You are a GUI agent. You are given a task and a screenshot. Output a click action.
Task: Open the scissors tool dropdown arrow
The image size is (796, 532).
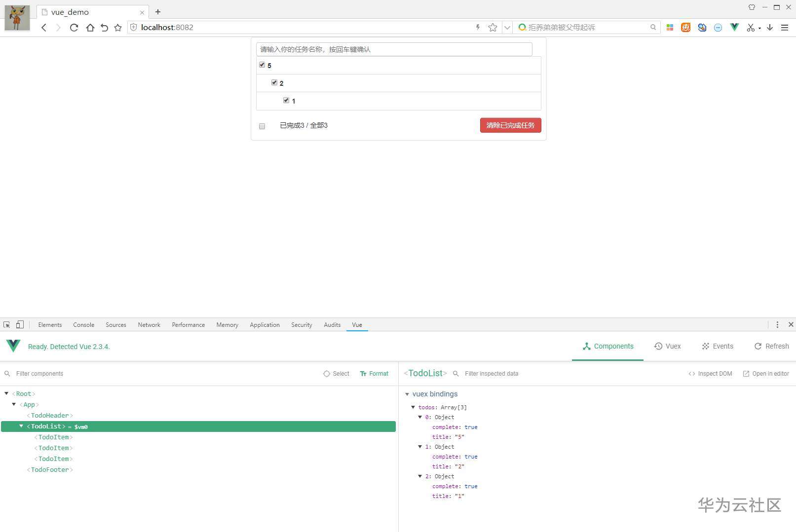tap(759, 28)
